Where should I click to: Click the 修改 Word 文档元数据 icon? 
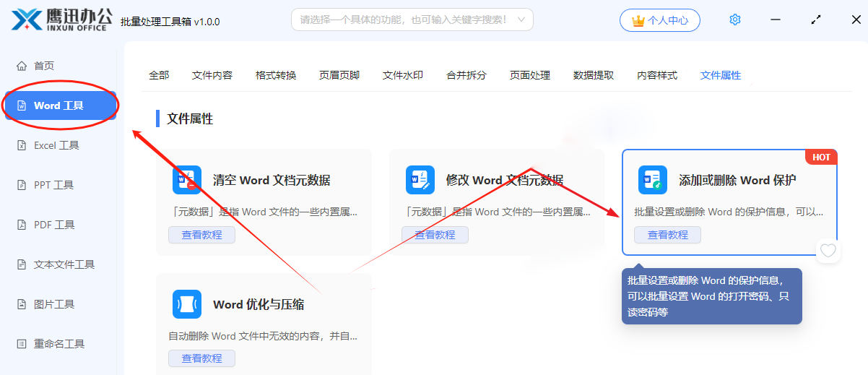coord(420,180)
